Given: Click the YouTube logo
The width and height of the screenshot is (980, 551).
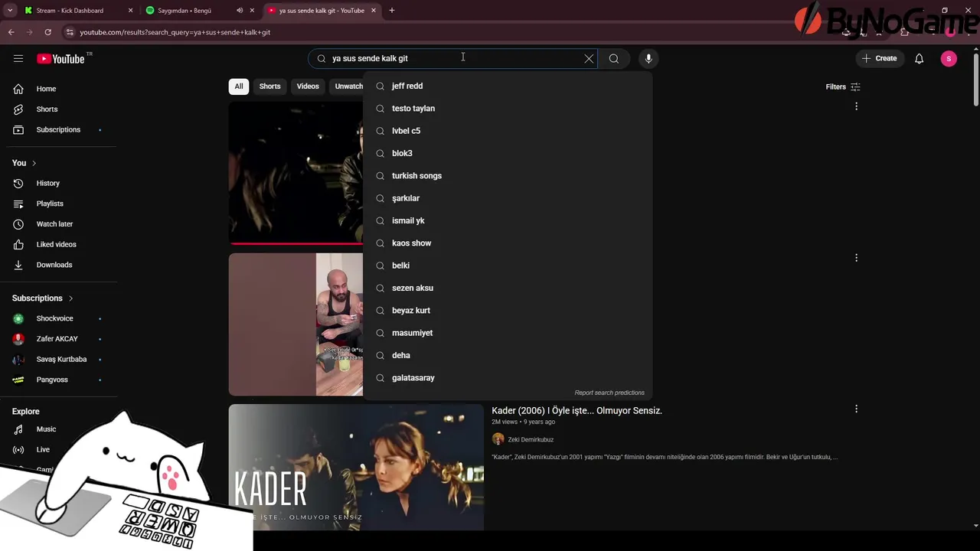Looking at the screenshot, I should [x=60, y=59].
